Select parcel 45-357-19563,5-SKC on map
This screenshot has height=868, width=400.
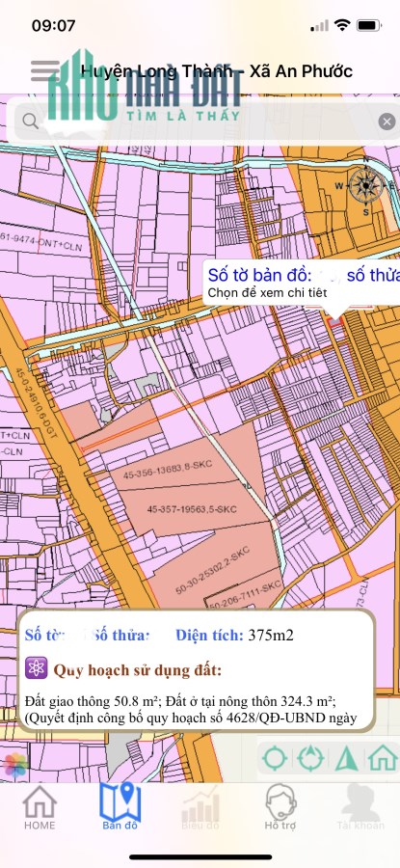click(192, 508)
